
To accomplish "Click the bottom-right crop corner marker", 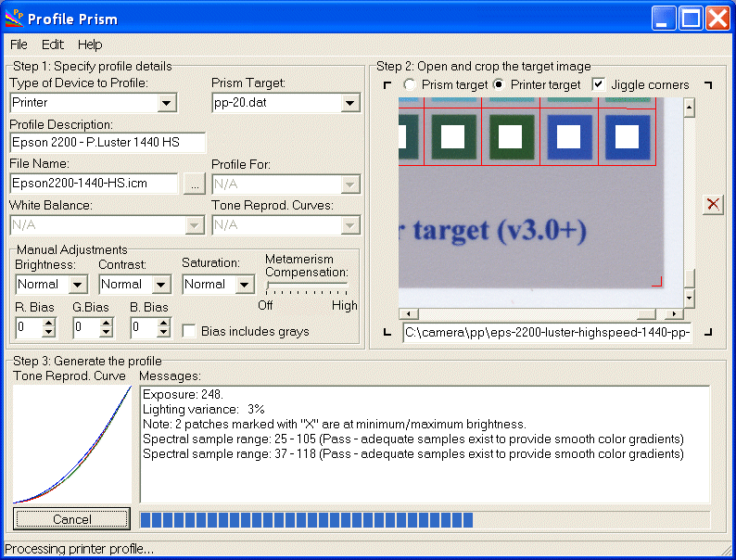I will 708,332.
